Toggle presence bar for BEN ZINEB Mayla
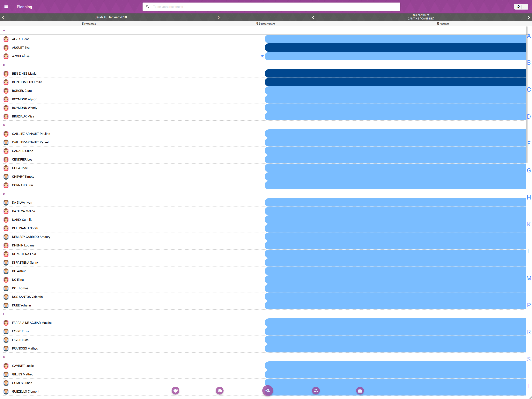Screen dimensions: 532x399 click(395, 74)
